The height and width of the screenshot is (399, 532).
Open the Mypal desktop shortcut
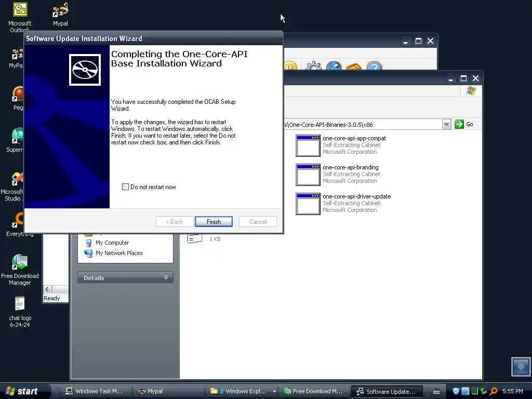[x=60, y=15]
